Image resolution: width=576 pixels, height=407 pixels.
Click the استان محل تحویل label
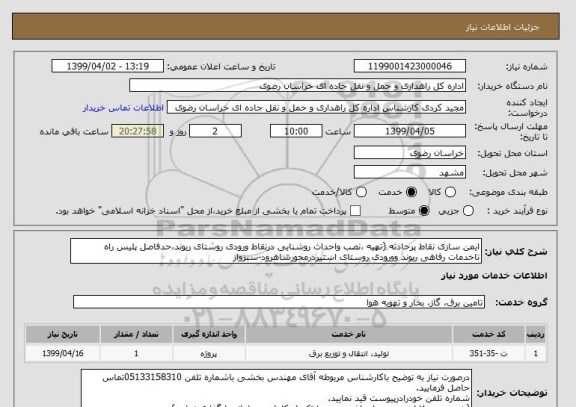tap(512, 153)
